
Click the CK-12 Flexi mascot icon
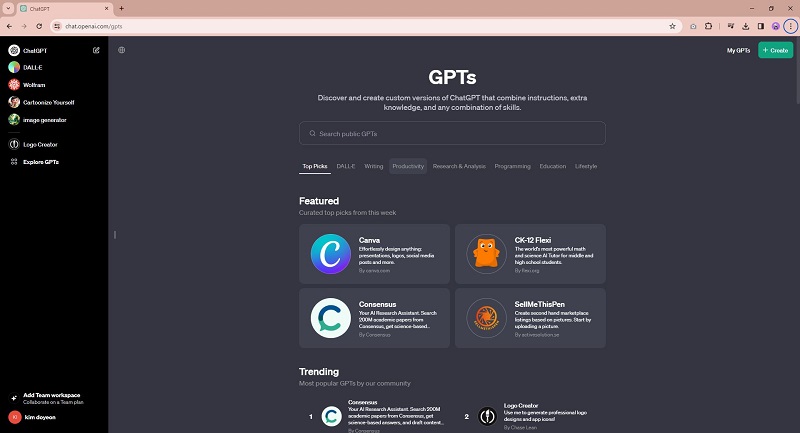pyautogui.click(x=486, y=253)
